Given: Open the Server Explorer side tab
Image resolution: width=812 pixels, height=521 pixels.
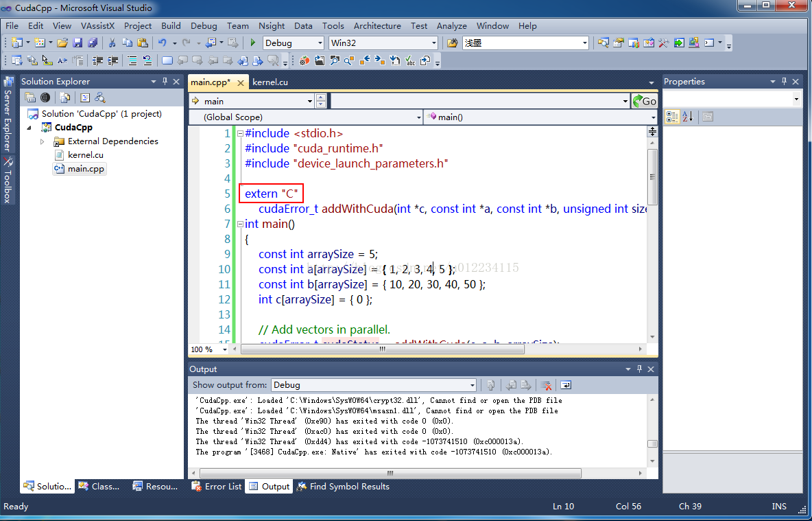Looking at the screenshot, I should coord(8,113).
